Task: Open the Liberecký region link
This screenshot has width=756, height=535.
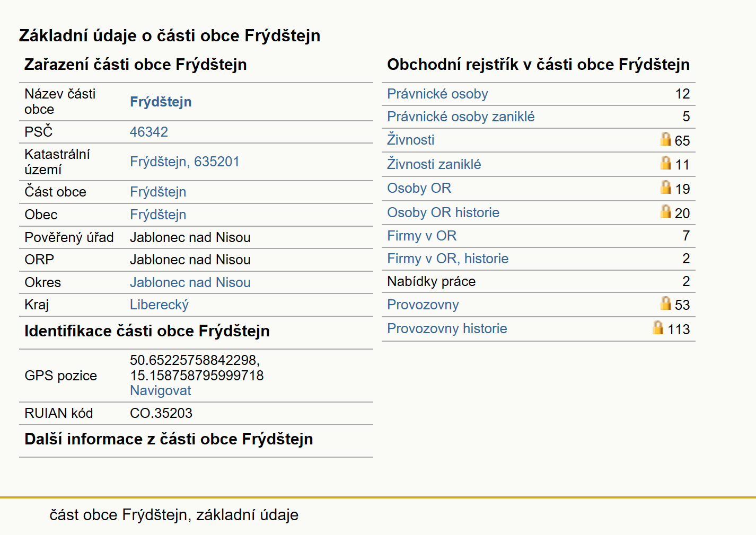Action: (x=159, y=305)
